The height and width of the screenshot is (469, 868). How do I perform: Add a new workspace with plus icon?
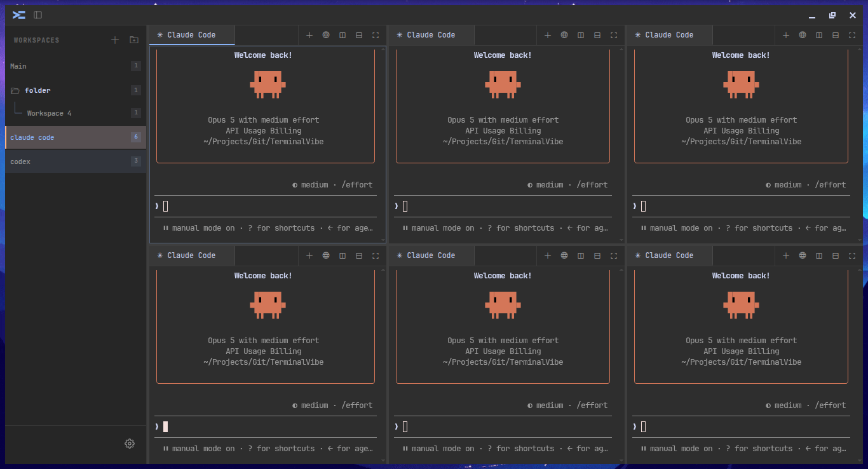(x=115, y=40)
